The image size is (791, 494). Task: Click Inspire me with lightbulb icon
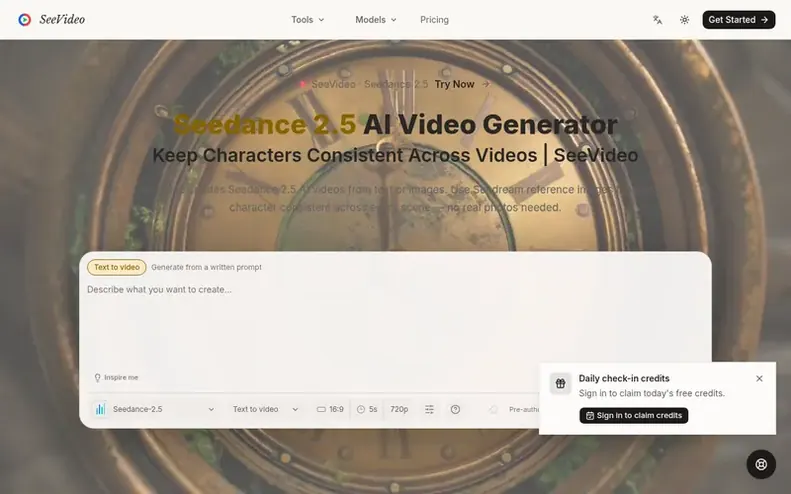coord(116,377)
